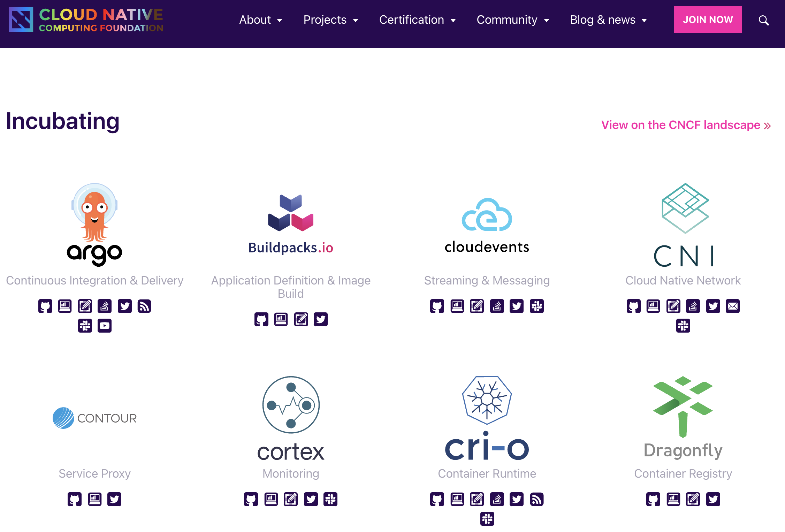Open the Blog & news menu

(x=608, y=20)
